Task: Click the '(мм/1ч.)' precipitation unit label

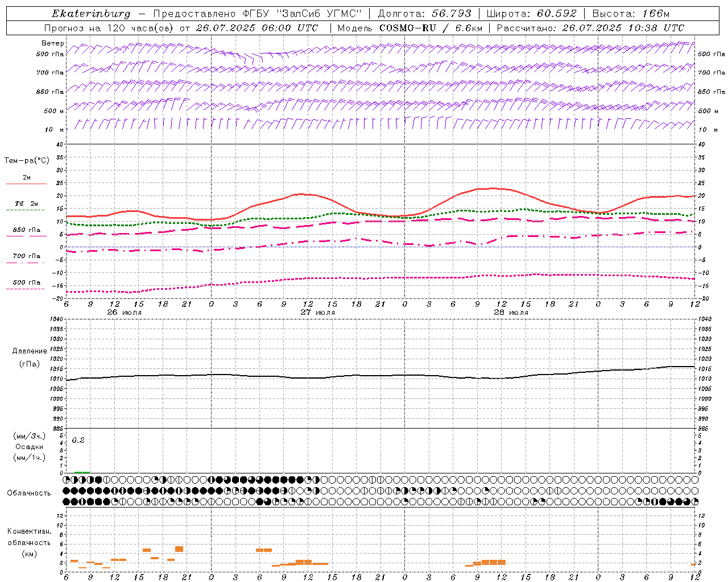Action: tap(29, 458)
